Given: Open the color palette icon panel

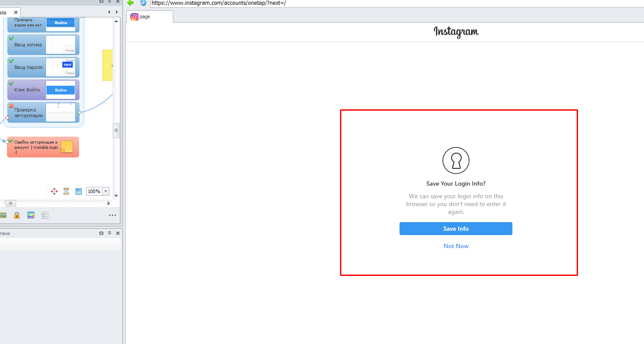Looking at the screenshot, I should [x=31, y=215].
